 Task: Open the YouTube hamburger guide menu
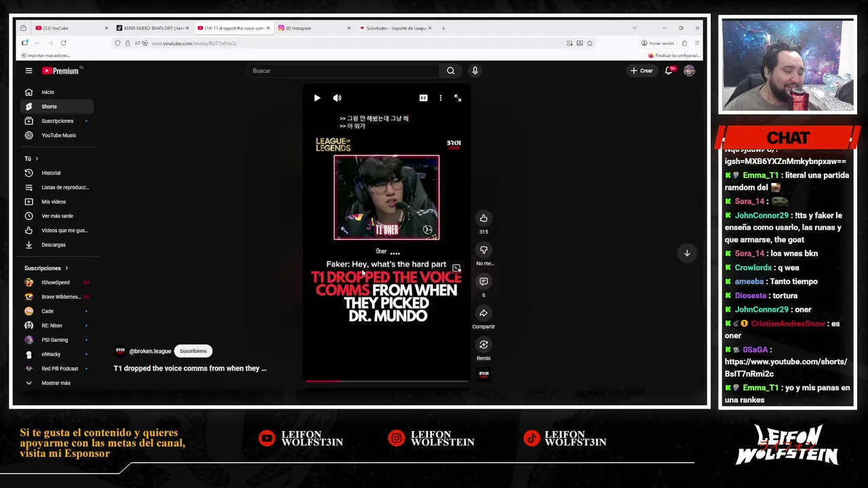28,70
